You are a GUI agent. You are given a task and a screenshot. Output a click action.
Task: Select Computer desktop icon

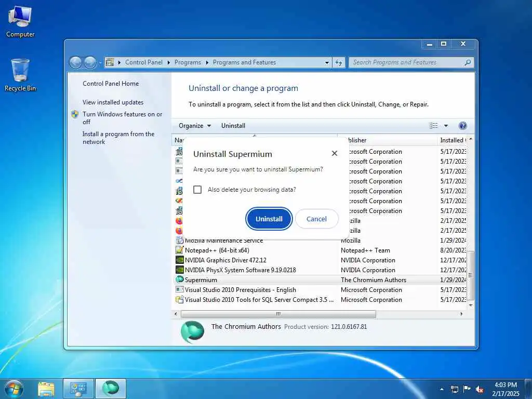[20, 22]
